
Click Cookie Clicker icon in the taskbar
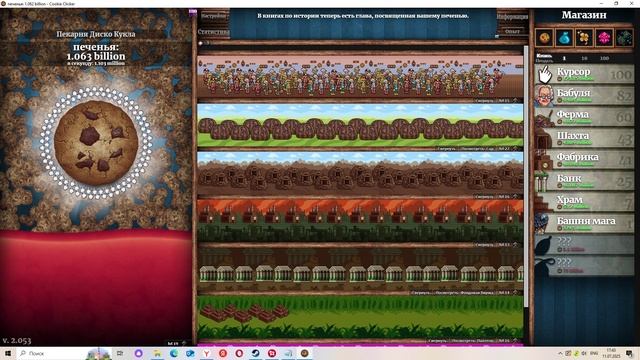pyautogui.click(x=304, y=353)
